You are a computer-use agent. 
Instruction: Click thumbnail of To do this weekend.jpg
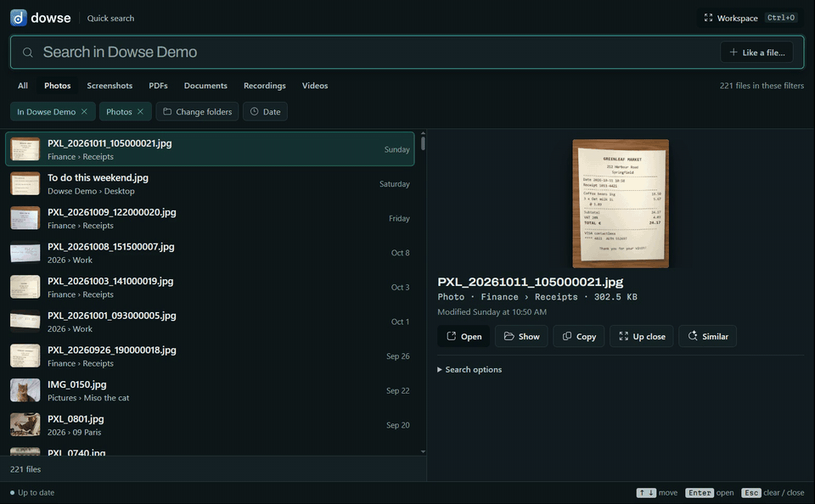tap(25, 184)
